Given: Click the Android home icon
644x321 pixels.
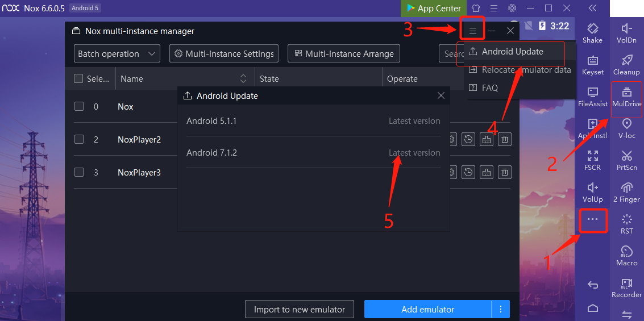Looking at the screenshot, I should [x=593, y=308].
